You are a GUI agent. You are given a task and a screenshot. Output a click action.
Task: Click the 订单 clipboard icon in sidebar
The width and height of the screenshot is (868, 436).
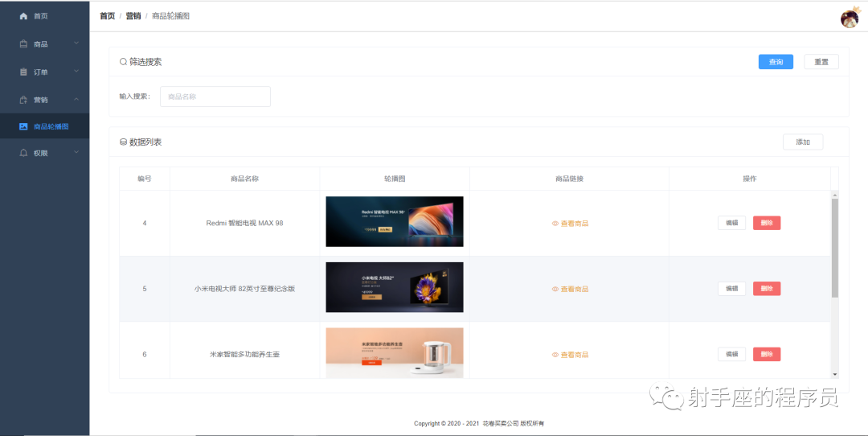click(x=23, y=72)
